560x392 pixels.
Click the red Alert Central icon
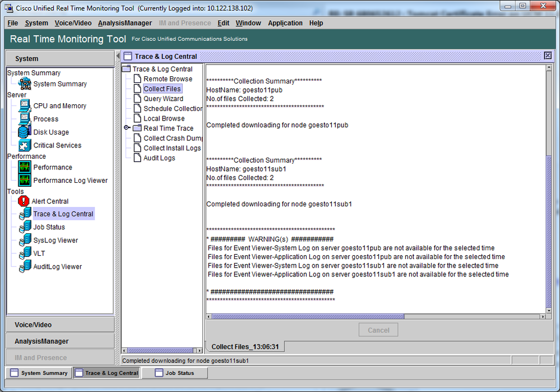click(24, 201)
